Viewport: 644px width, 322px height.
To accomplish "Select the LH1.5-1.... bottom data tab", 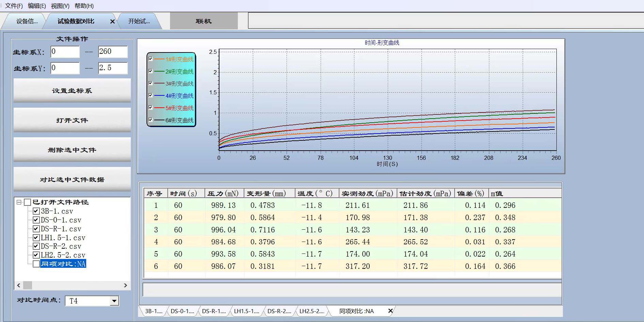I will 246,311.
